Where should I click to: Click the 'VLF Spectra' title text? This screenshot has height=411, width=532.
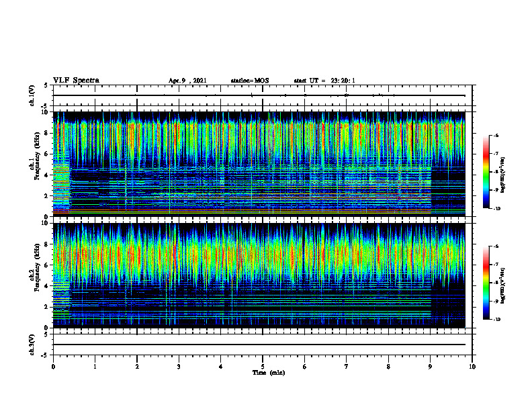pos(76,81)
